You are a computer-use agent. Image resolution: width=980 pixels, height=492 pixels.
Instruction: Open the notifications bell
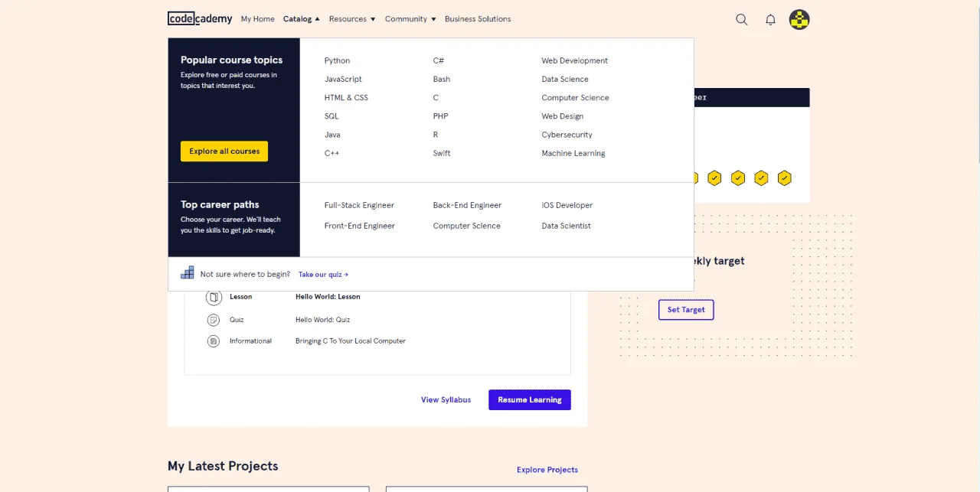770,20
